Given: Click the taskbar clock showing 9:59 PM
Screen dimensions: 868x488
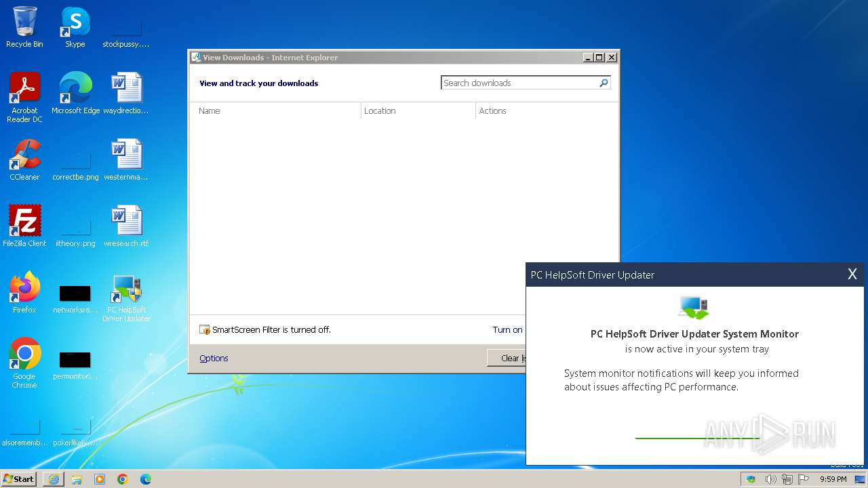Looking at the screenshot, I should click(833, 479).
